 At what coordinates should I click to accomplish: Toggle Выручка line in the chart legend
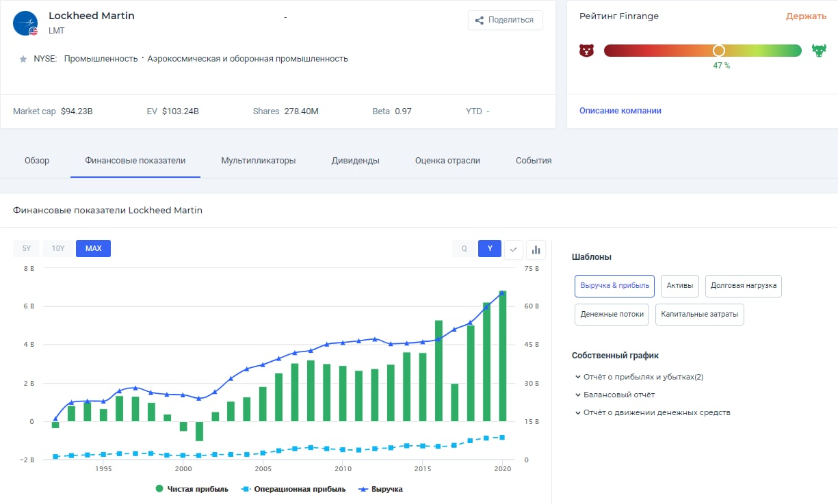[x=381, y=489]
